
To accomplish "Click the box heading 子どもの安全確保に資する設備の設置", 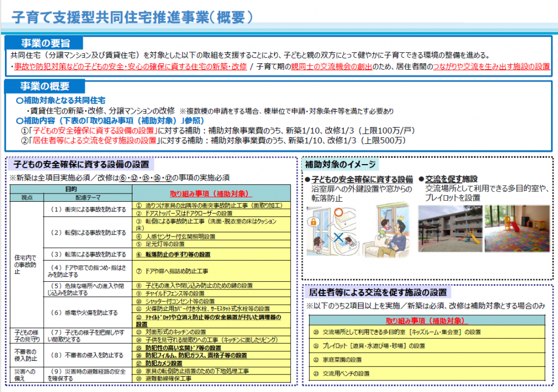I will point(81,164).
